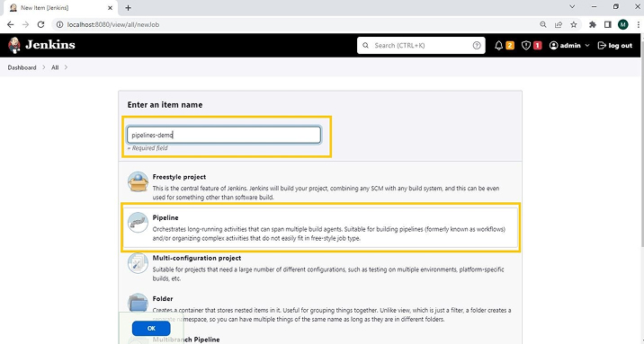644x344 pixels.
Task: Click the Jenkins search box
Action: pyautogui.click(x=421, y=46)
